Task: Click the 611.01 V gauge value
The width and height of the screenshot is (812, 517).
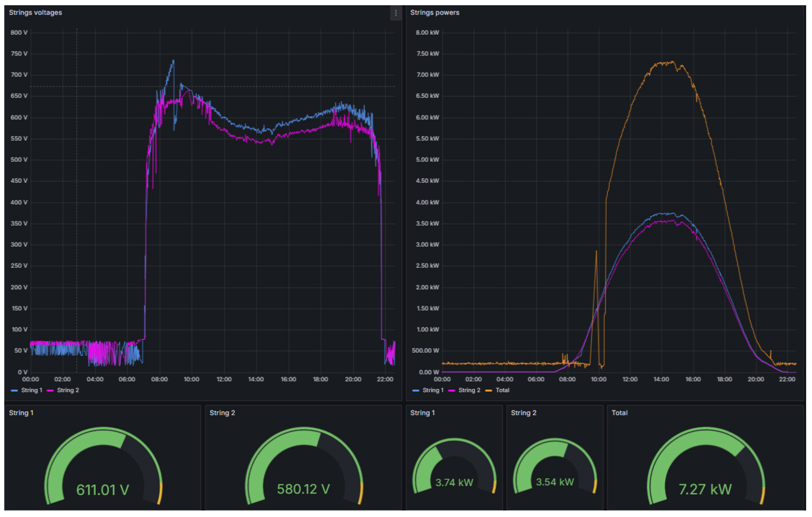Action: [103, 490]
